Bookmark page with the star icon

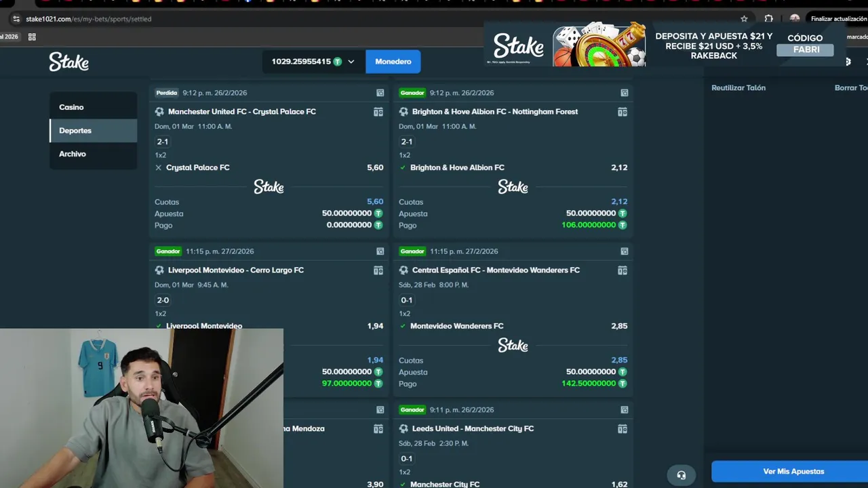point(744,19)
